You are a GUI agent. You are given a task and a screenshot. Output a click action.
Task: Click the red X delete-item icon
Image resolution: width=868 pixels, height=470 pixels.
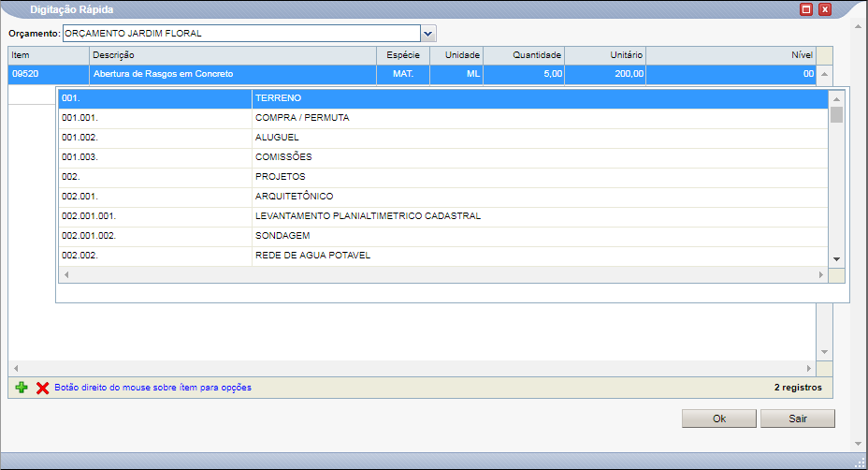[x=43, y=388]
